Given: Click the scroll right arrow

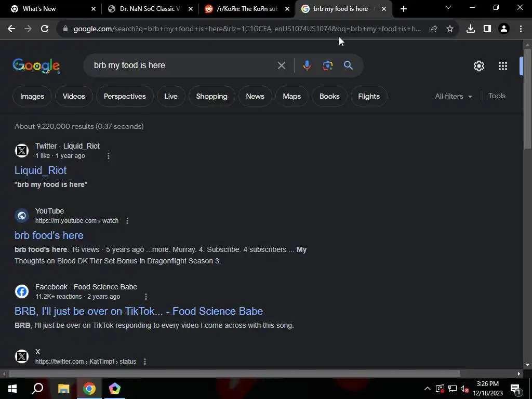Looking at the screenshot, I should (519, 374).
